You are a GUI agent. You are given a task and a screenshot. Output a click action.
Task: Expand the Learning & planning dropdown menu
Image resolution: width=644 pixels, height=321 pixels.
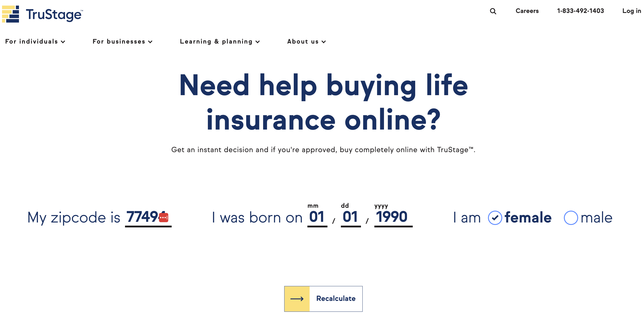click(x=220, y=41)
